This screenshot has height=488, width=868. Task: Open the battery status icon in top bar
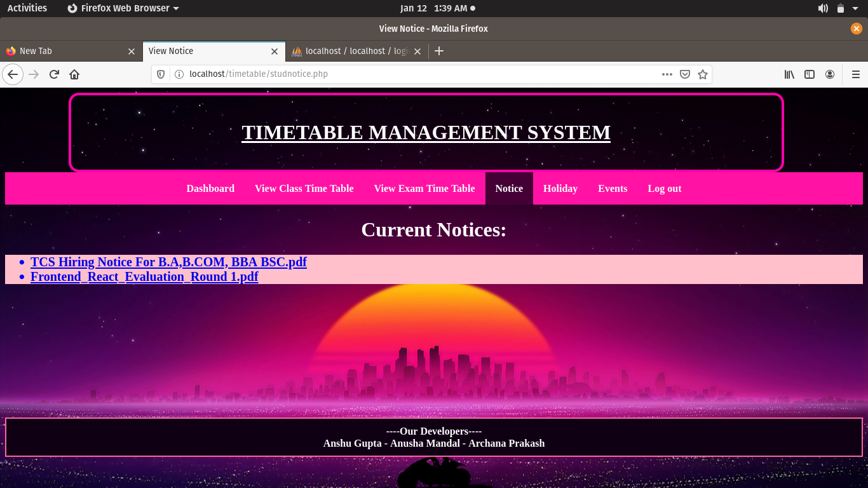pos(841,8)
